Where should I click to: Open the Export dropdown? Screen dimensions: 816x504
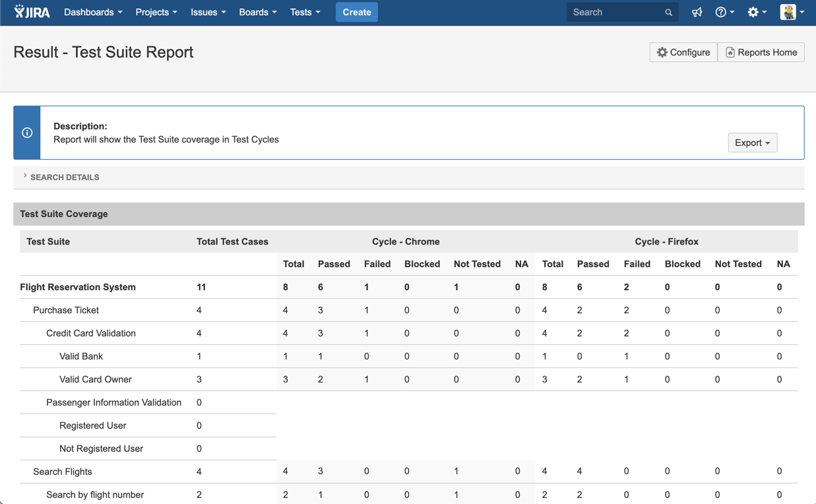click(x=753, y=142)
